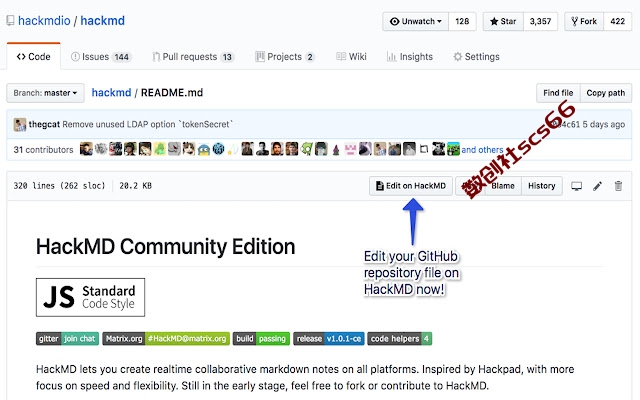Click the release v1.0.1-ce badge

click(x=329, y=338)
